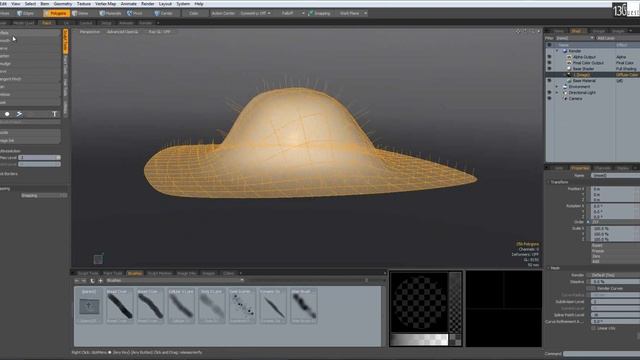Open the Paint Tools bottom tab
This screenshot has height=360, width=640.
[x=113, y=273]
